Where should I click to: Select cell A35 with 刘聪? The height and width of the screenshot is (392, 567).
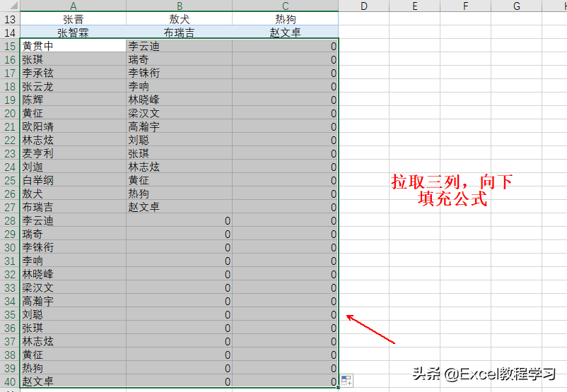coord(73,314)
